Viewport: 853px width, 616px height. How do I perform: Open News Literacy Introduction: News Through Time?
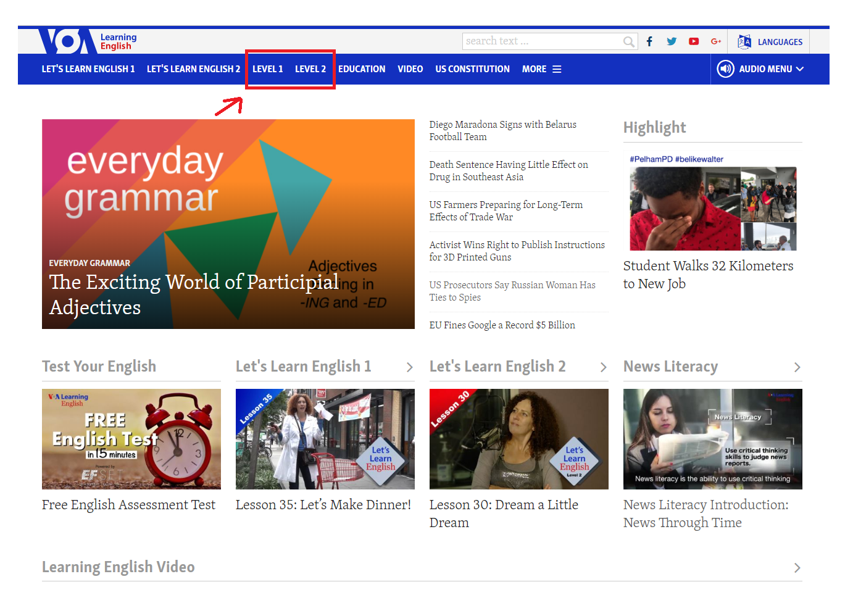706,514
